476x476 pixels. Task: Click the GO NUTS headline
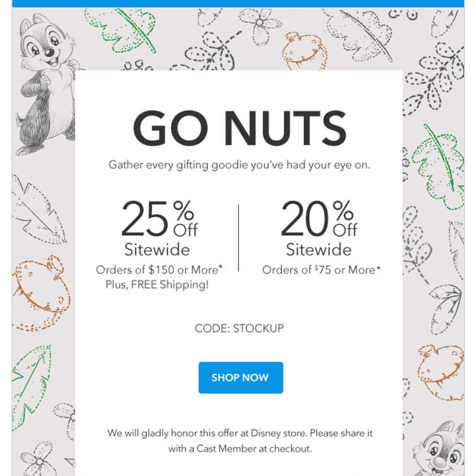[x=239, y=129]
